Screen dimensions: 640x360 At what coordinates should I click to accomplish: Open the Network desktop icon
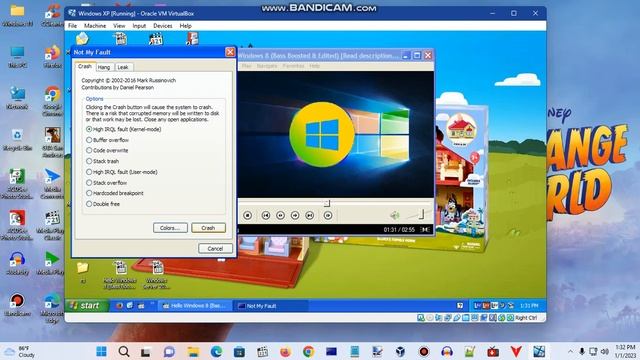point(17,98)
